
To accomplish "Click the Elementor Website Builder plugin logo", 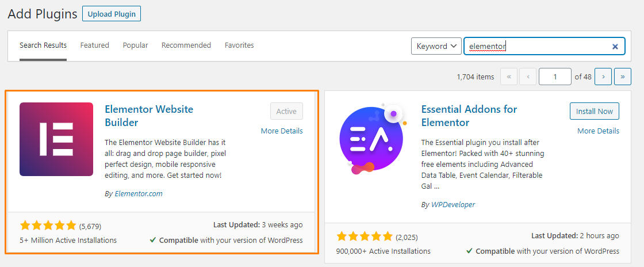I will coord(56,139).
